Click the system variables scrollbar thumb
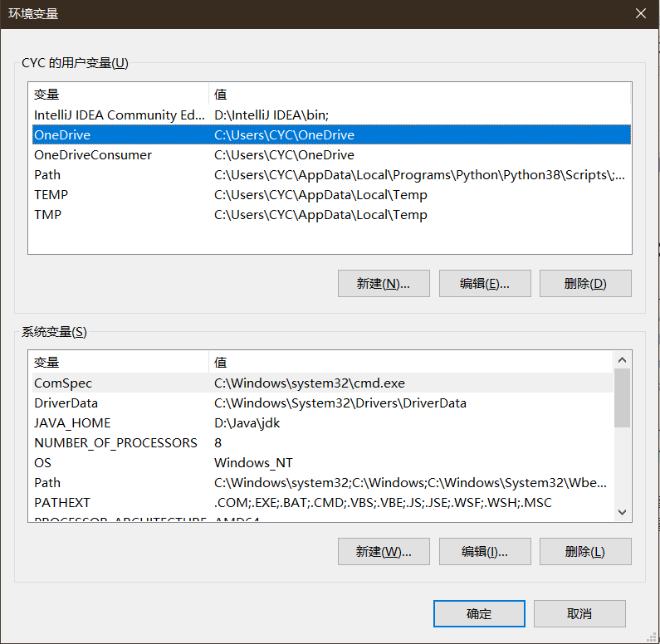The width and height of the screenshot is (660, 644). tap(622, 398)
